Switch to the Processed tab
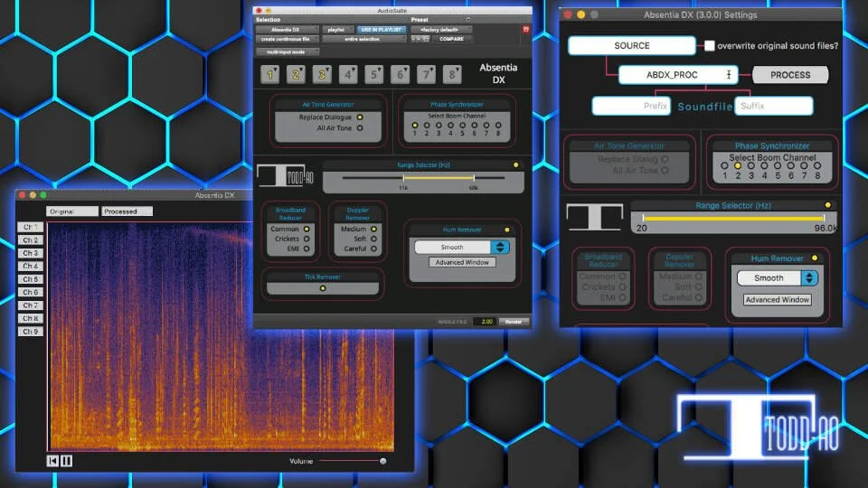The height and width of the screenshot is (488, 868). (x=127, y=211)
